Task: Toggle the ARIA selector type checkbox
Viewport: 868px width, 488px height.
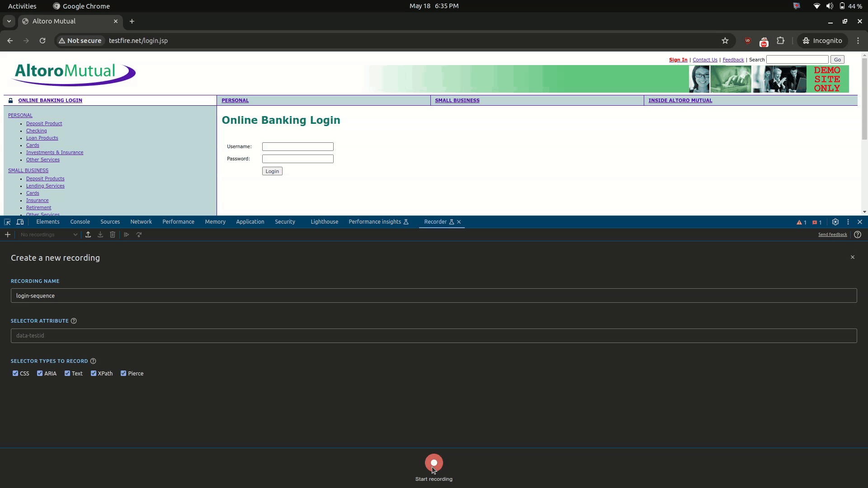Action: point(39,373)
